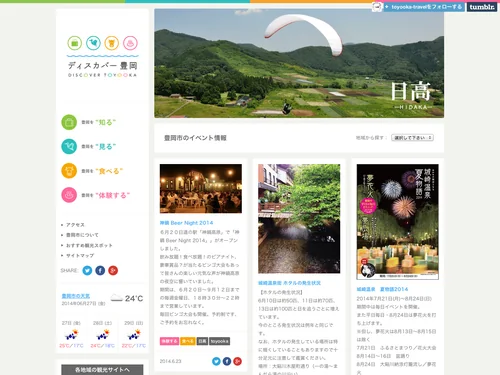Click the 各地域の観光サイトへ button
The width and height of the screenshot is (500, 375).
click(102, 370)
